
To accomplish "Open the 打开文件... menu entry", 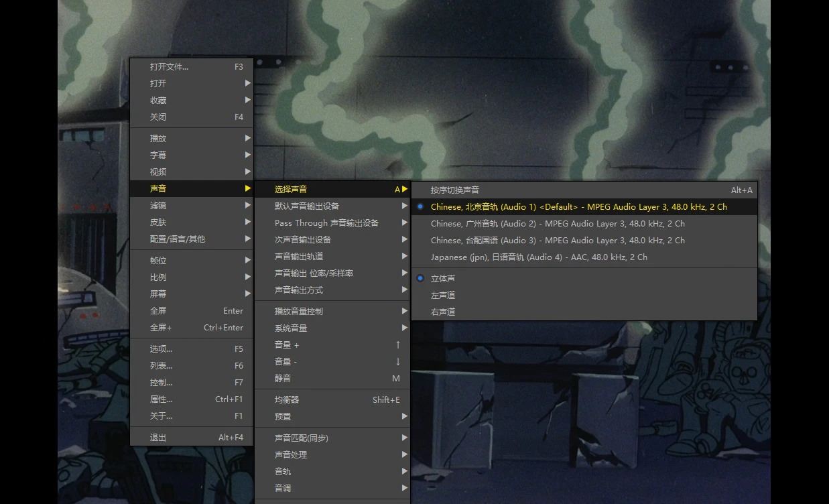I will pyautogui.click(x=192, y=67).
